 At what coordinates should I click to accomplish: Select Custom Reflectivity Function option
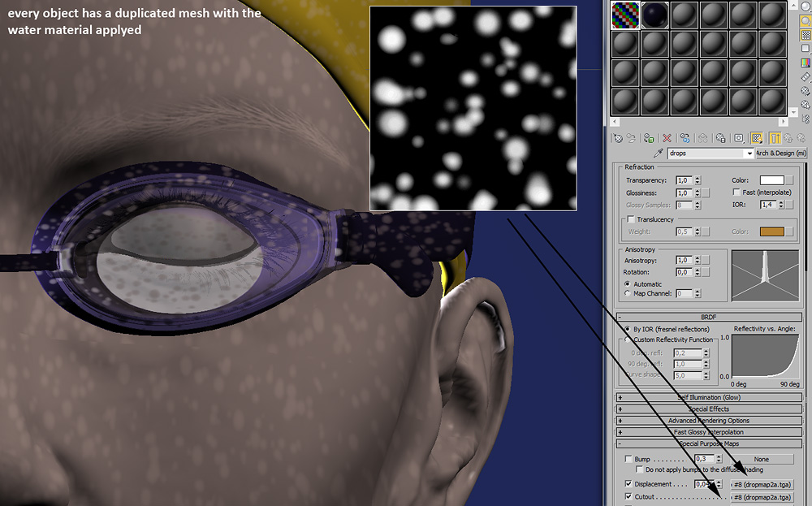pyautogui.click(x=628, y=339)
